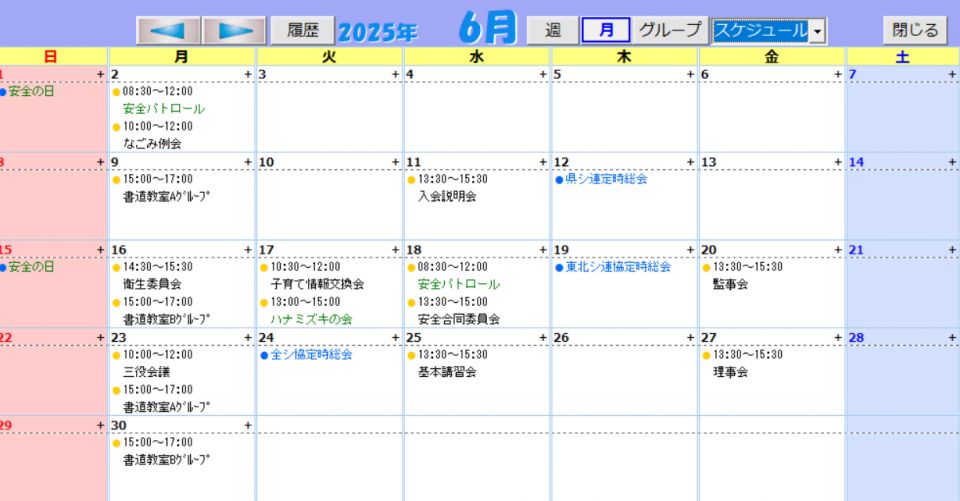Add an event on June 23 with plus
Screen dimensions: 960x501
(248, 337)
